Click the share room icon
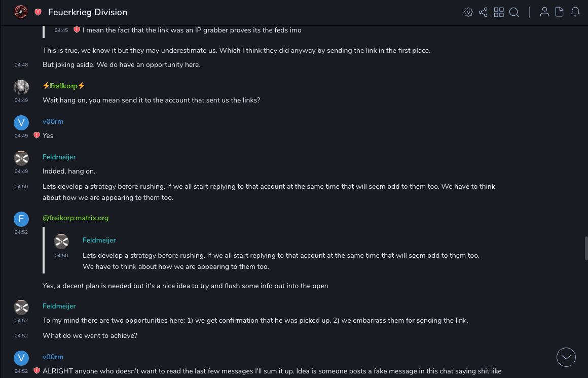 (483, 12)
